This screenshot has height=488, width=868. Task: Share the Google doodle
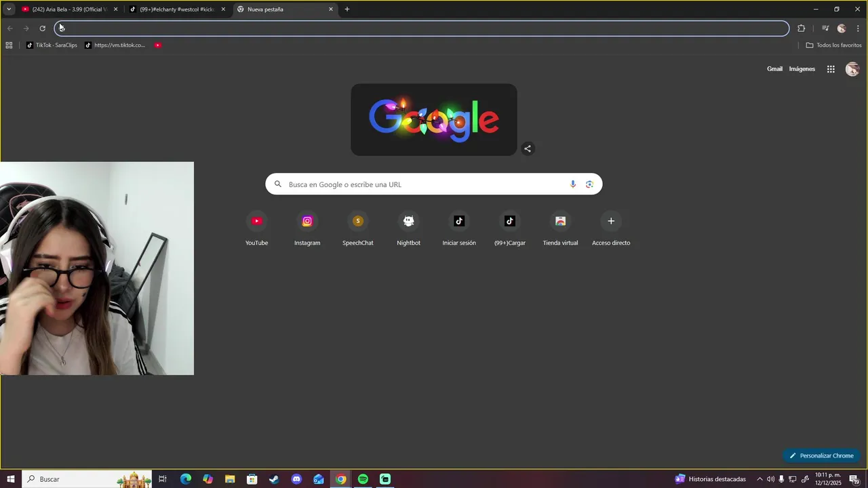(x=528, y=148)
